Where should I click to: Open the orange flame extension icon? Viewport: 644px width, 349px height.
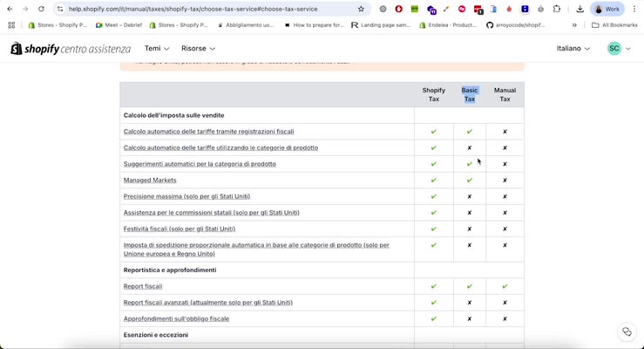tap(509, 9)
